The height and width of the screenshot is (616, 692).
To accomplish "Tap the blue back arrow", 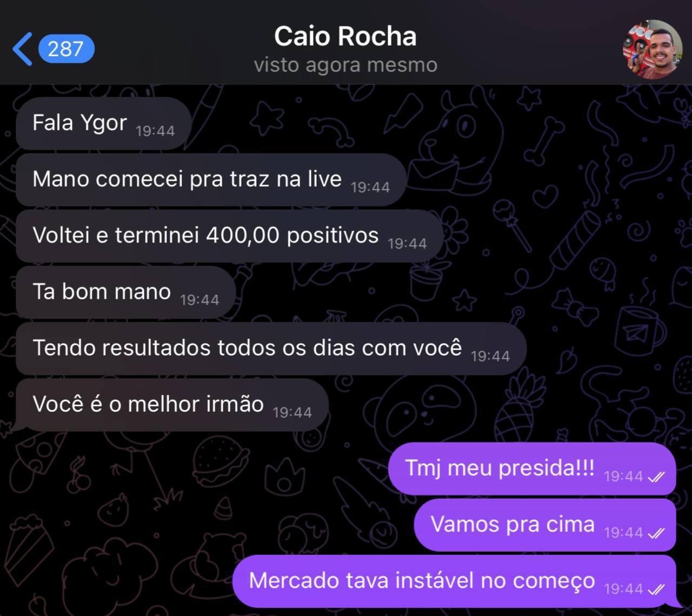I will (x=22, y=49).
